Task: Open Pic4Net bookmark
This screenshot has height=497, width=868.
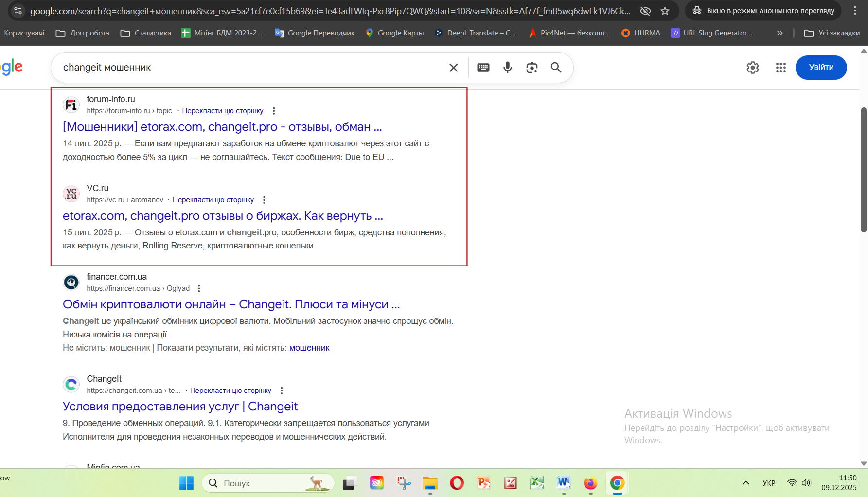Action: pos(569,33)
